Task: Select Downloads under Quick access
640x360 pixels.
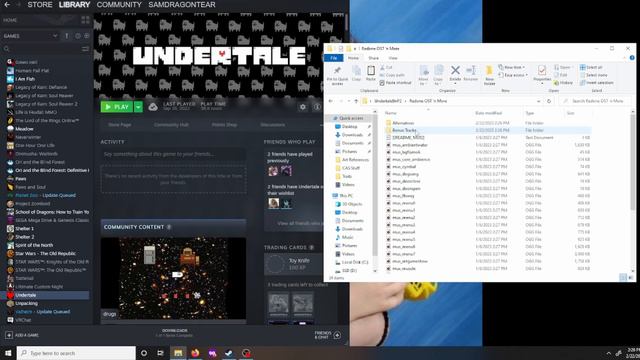Action: [x=352, y=135]
